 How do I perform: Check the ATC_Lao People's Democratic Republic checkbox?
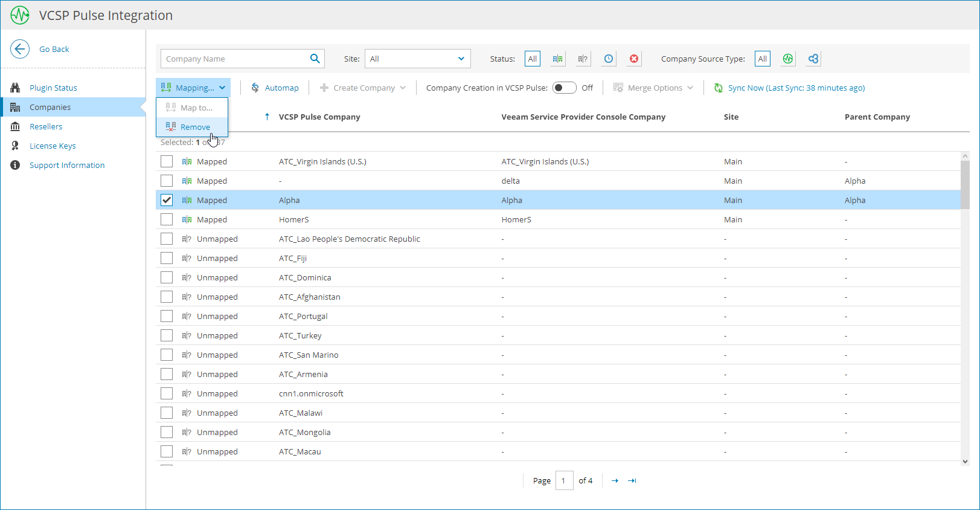[x=167, y=239]
